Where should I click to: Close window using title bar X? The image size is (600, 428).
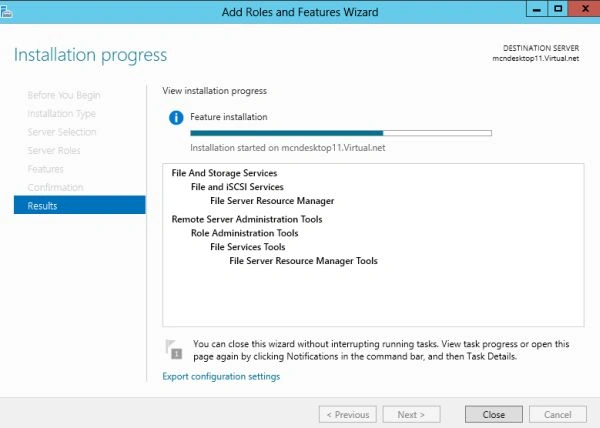(x=584, y=8)
